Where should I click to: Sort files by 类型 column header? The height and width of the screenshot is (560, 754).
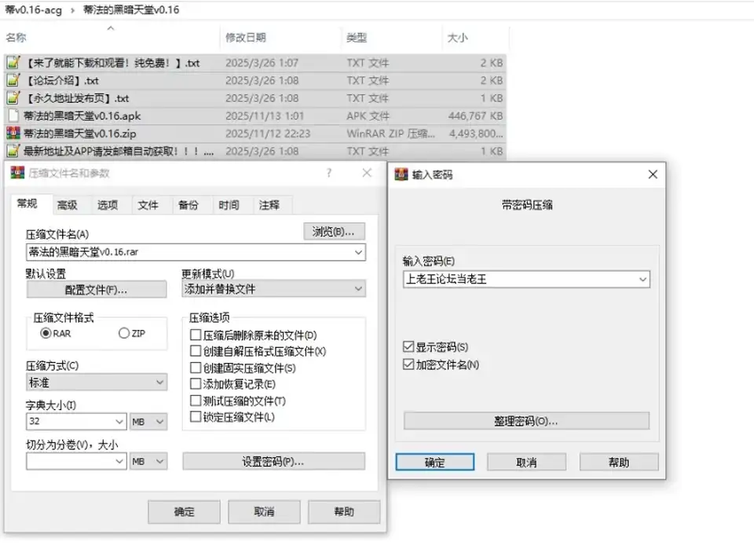(391, 38)
